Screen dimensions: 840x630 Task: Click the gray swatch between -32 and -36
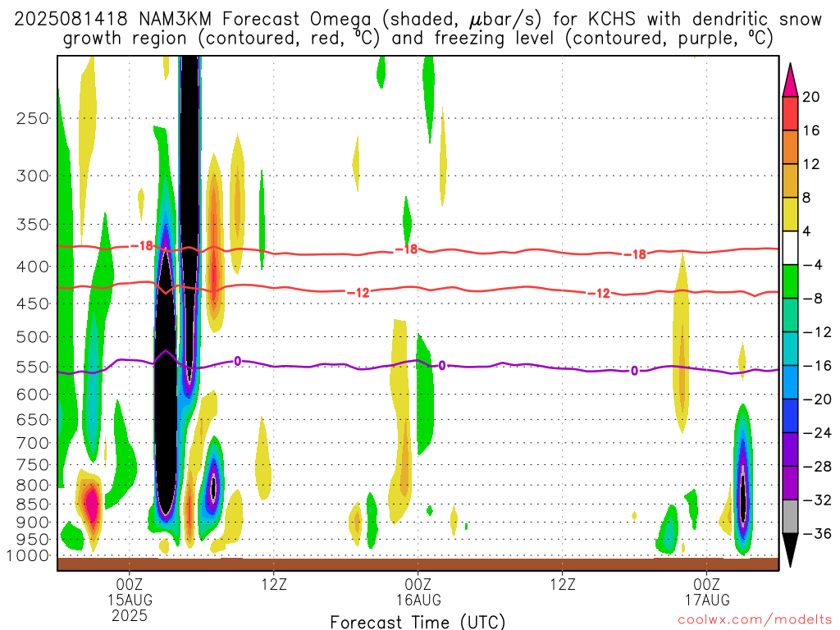tap(790, 517)
